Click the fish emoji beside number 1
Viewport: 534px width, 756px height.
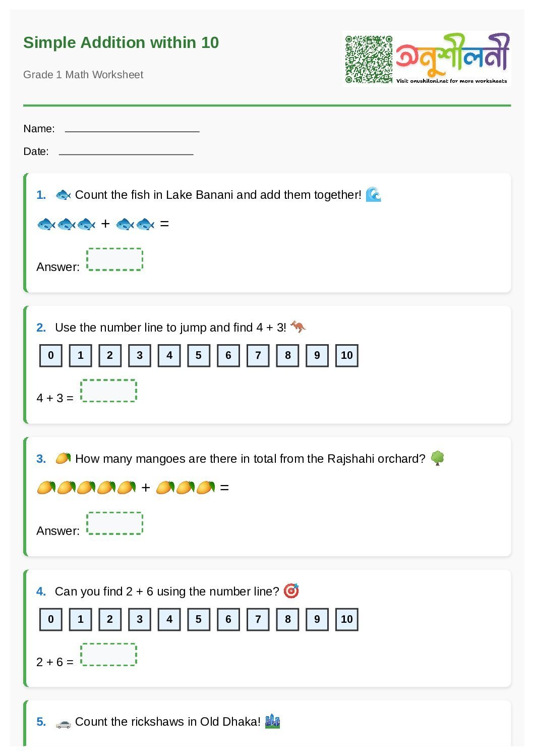63,195
